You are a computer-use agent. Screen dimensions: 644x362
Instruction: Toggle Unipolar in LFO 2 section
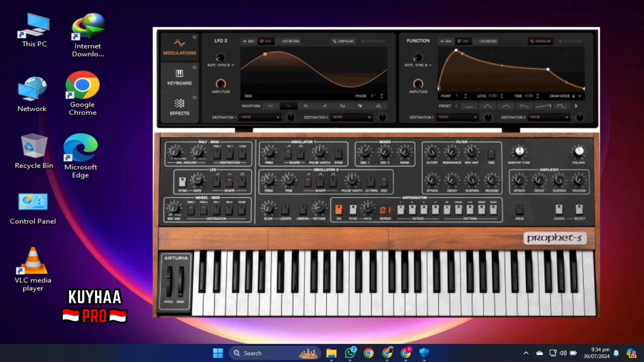343,41
